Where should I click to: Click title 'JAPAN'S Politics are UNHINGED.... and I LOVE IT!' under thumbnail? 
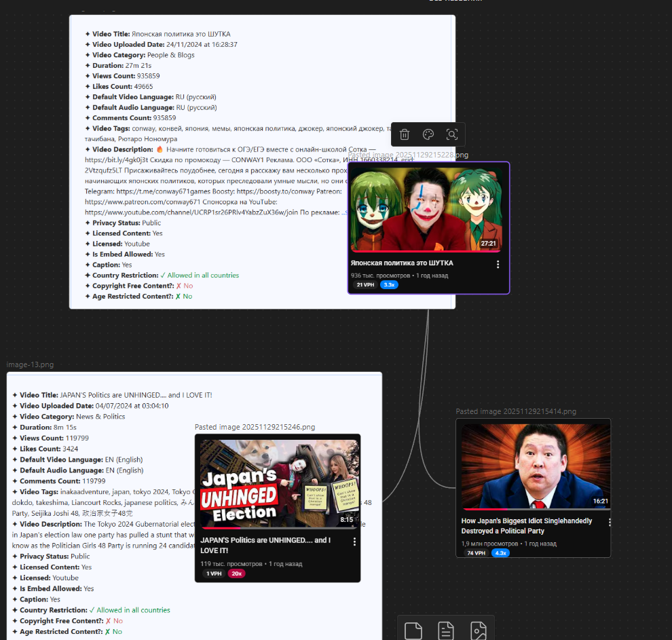coord(265,546)
